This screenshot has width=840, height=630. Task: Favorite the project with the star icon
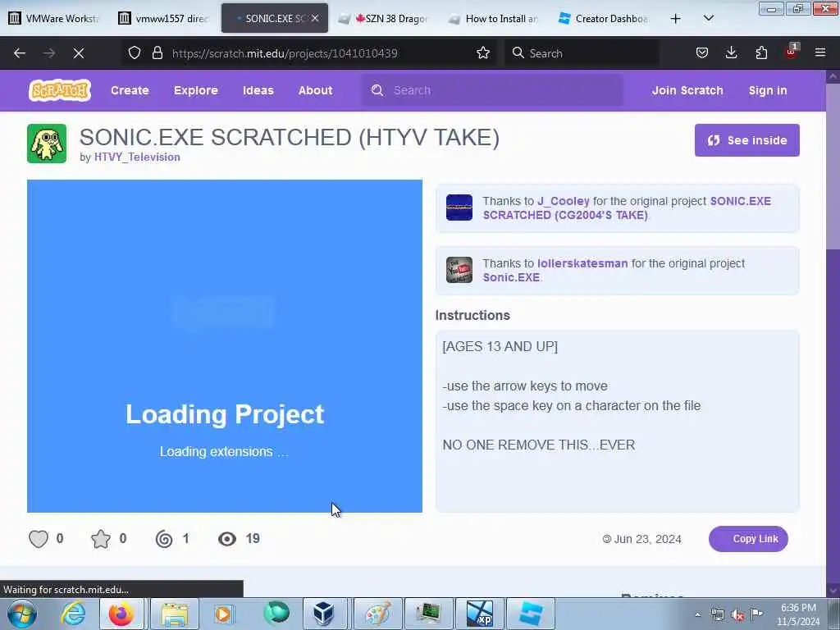101,539
